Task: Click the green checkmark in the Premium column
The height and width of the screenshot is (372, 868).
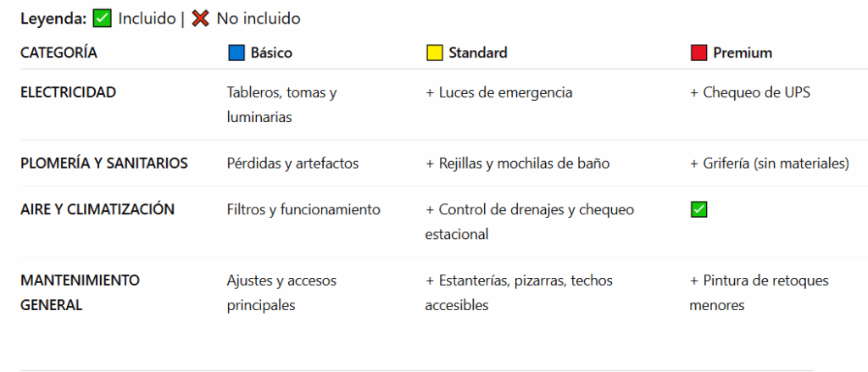Action: coord(698,209)
